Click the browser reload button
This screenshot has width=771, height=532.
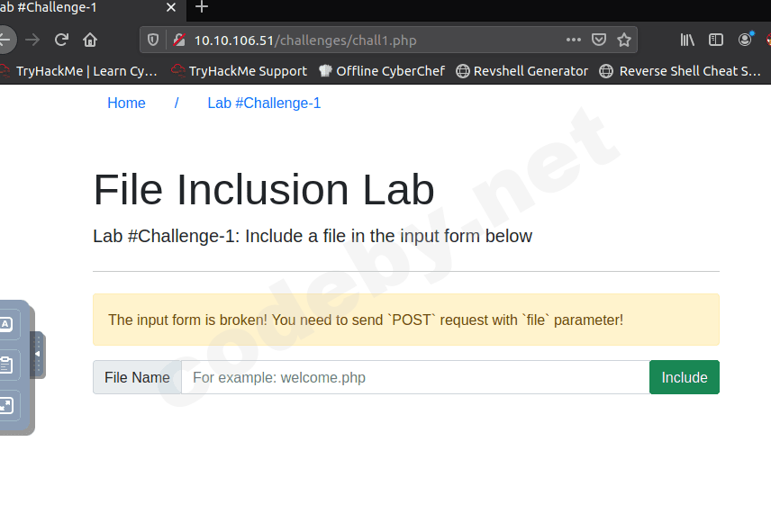(x=61, y=40)
